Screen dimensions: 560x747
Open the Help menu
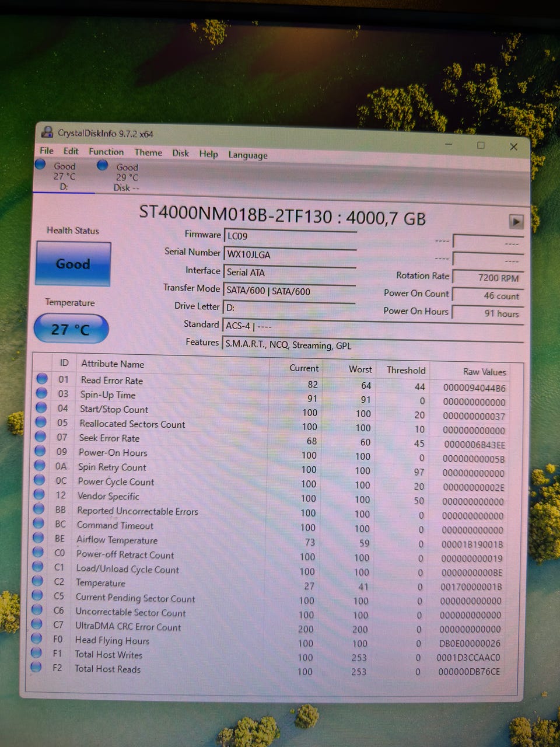pyautogui.click(x=208, y=153)
